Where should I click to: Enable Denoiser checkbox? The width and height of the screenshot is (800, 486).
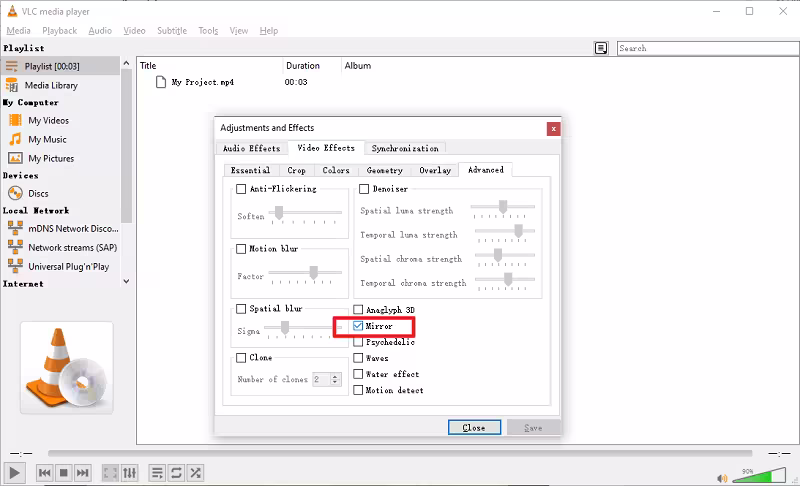pos(364,189)
